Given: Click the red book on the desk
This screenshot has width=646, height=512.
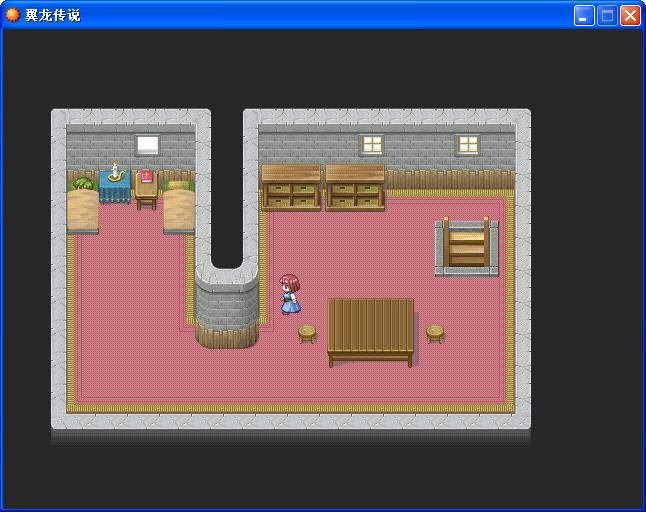Looking at the screenshot, I should pos(147,177).
